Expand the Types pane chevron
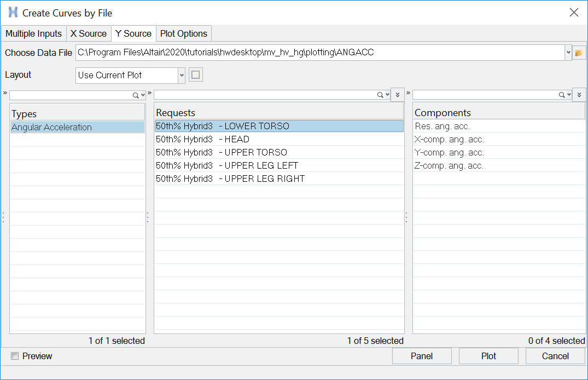Screen dimensions: 588x380 [x=5, y=93]
